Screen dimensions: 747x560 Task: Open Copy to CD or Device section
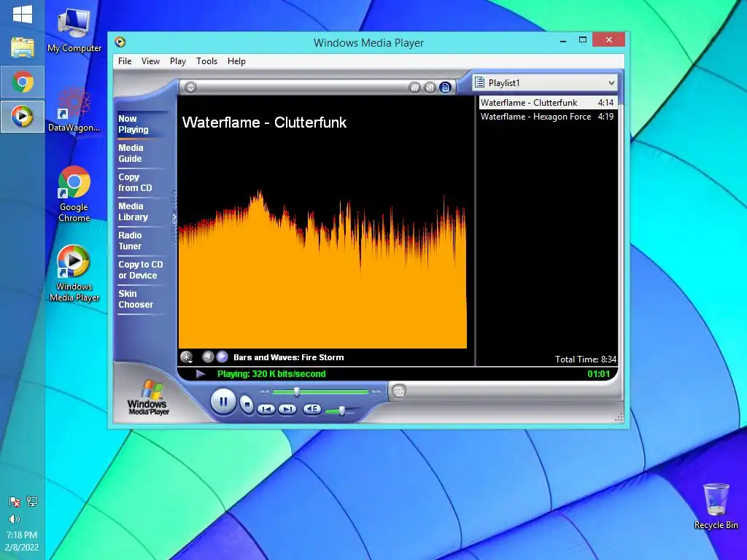[x=141, y=270]
